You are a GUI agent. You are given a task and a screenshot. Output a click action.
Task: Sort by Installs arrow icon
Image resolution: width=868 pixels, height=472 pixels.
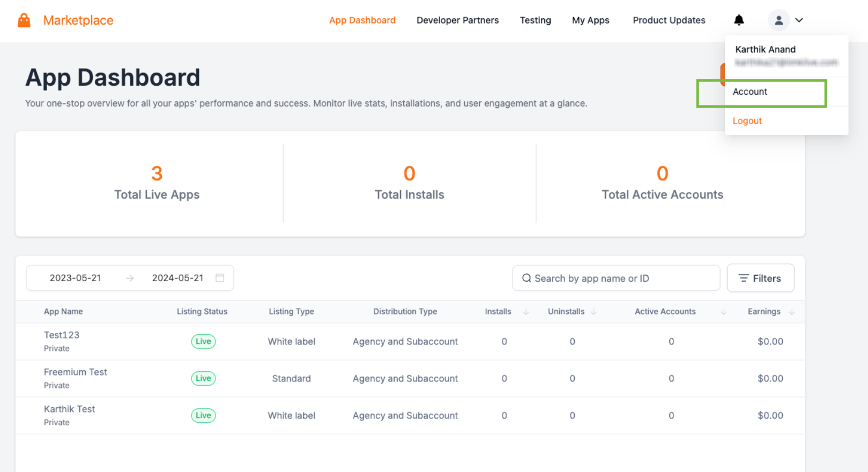click(x=526, y=312)
